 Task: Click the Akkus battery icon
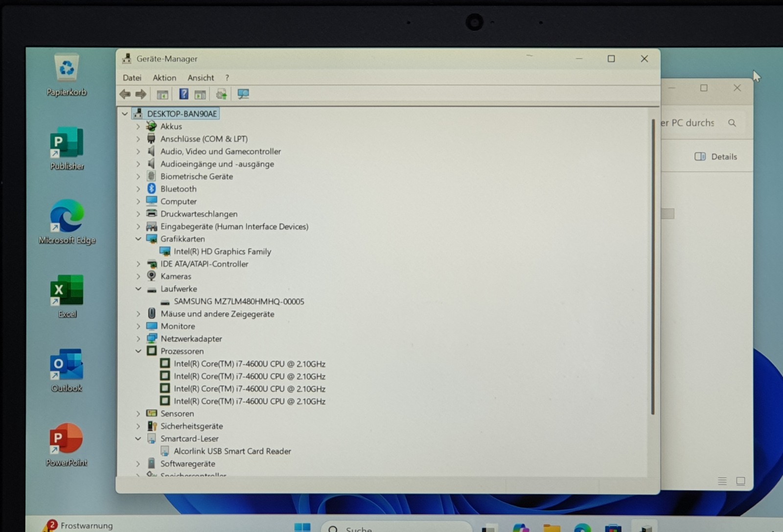pos(152,126)
